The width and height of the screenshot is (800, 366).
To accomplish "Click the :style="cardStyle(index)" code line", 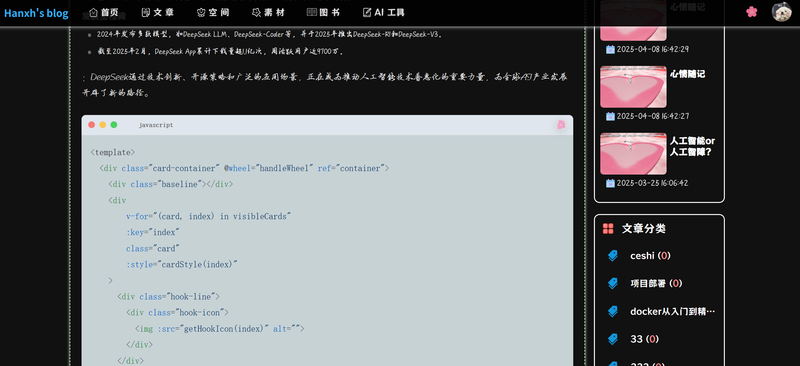I will click(182, 264).
